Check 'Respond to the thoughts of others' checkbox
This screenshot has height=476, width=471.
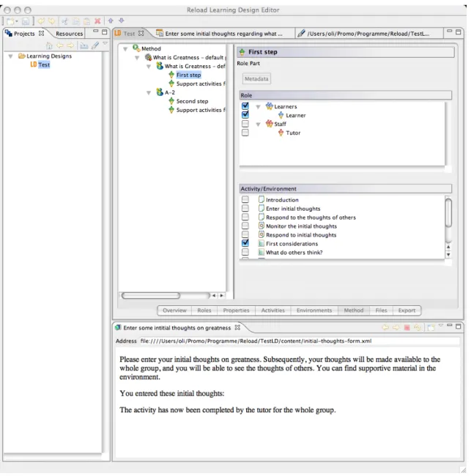click(245, 217)
